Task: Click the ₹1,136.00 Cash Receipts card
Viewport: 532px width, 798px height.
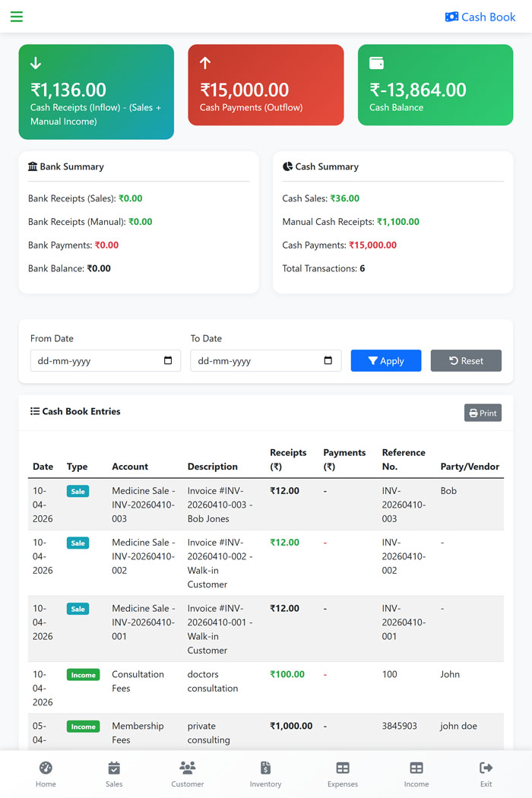Action: coord(97,92)
